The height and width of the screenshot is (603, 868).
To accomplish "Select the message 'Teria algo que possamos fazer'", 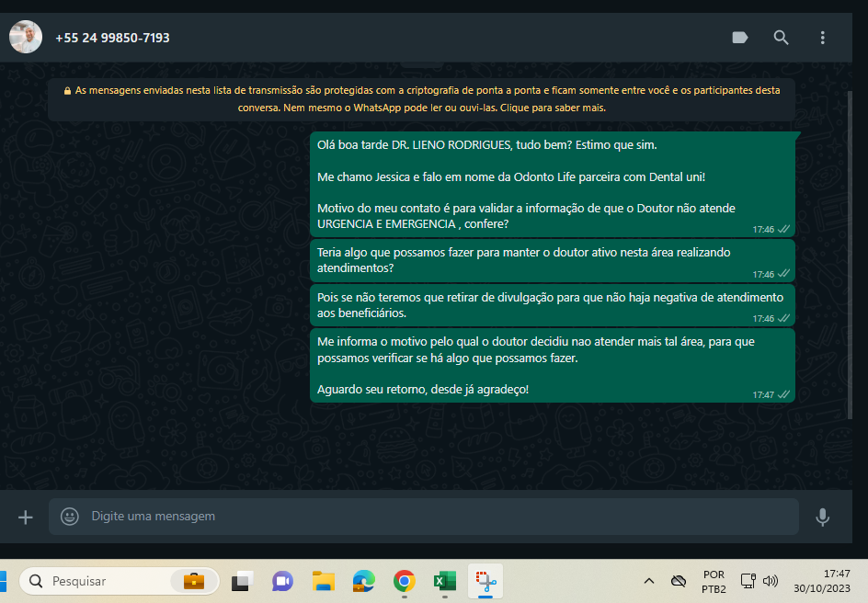I will tap(552, 260).
